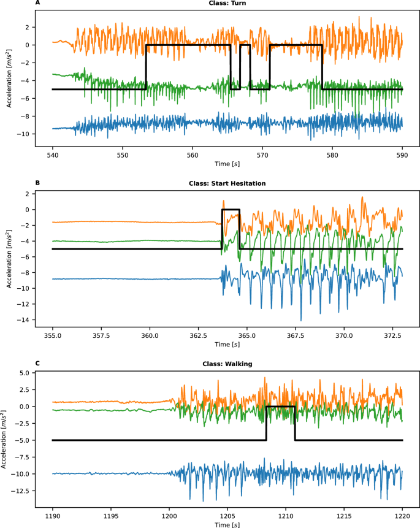Click "Time [s]" label under Walking plot
The image size is (420, 528).
point(227,525)
